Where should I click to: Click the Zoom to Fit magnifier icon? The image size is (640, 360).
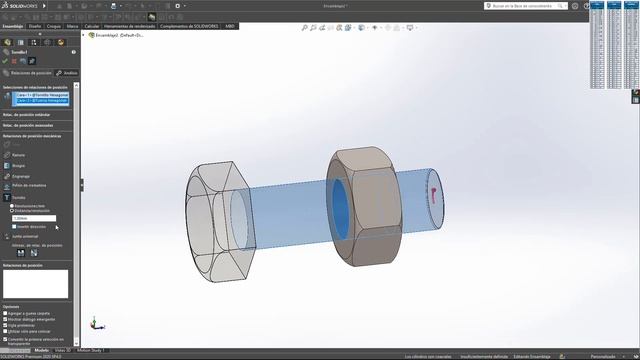304,28
